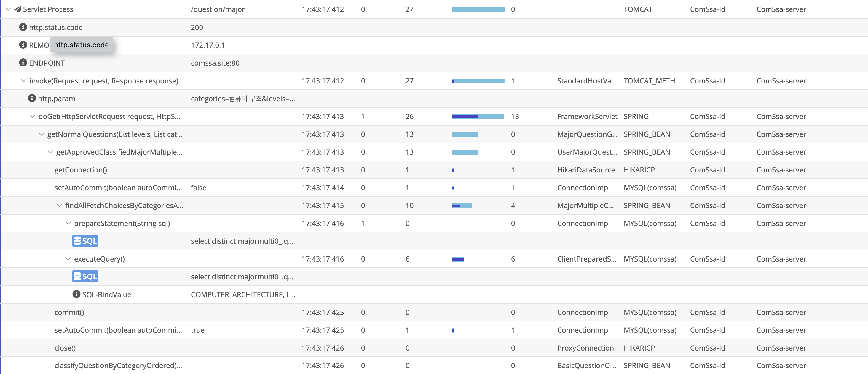Screen dimensions: 868x374
Task: Open SQL badge under executeQuery
Action: [85, 277]
